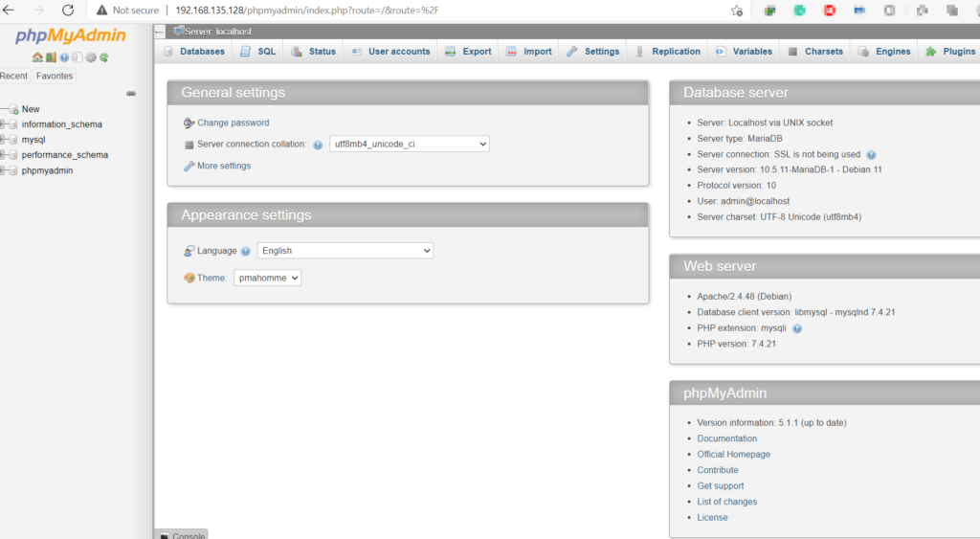This screenshot has width=980, height=539.
Task: Open the Engines tab
Action: click(883, 52)
